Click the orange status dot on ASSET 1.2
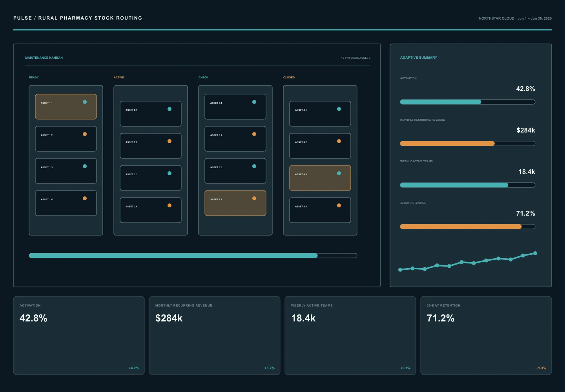 pyautogui.click(x=85, y=134)
